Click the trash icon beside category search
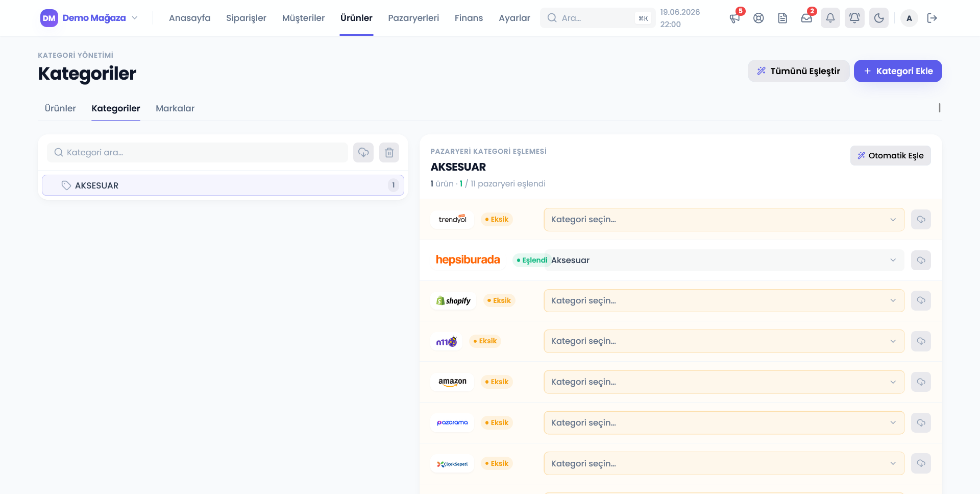The image size is (980, 494). 389,152
